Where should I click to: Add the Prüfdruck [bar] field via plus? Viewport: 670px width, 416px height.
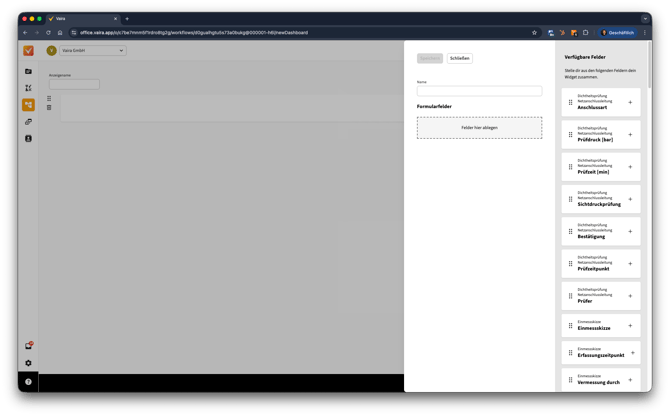pos(630,134)
